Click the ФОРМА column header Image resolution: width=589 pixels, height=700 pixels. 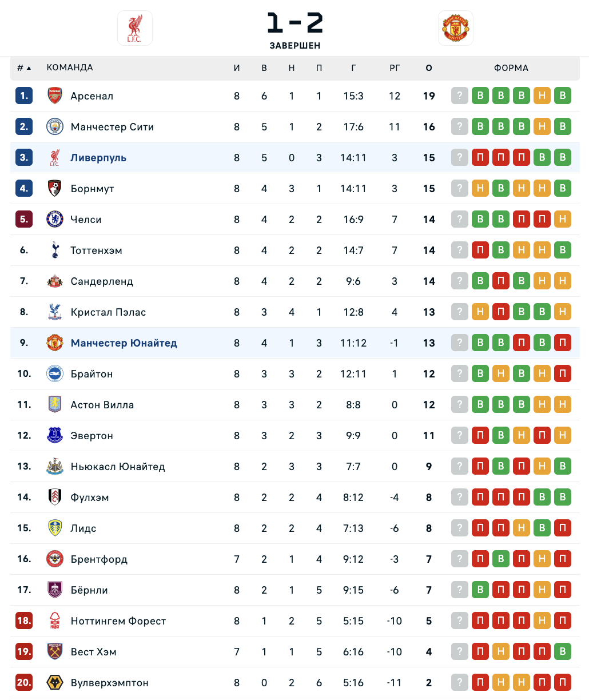click(511, 68)
